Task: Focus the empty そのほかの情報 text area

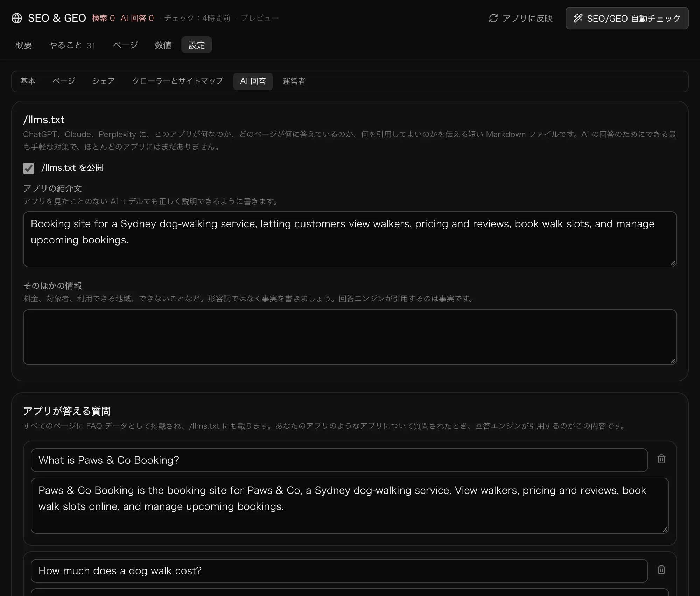Action: coord(350,337)
